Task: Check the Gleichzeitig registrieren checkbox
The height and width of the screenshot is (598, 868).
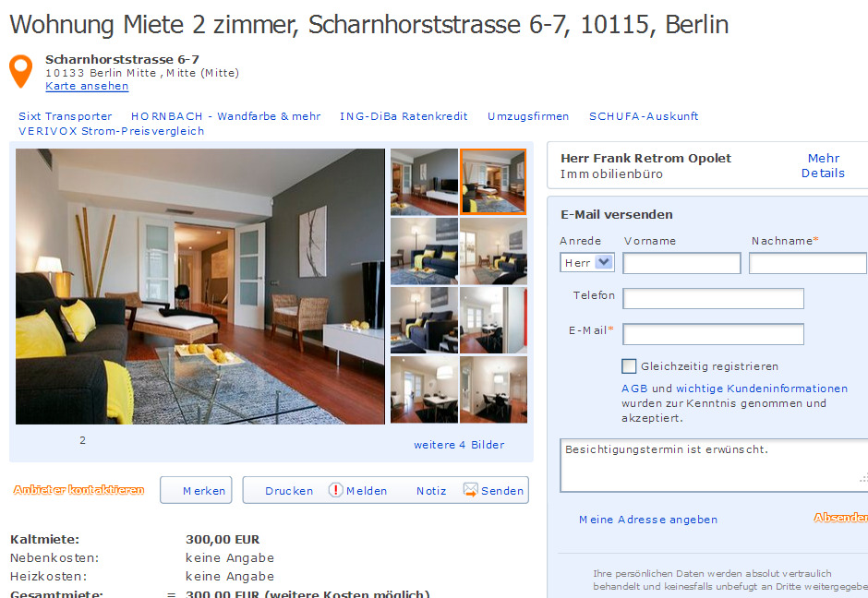Action: tap(629, 366)
